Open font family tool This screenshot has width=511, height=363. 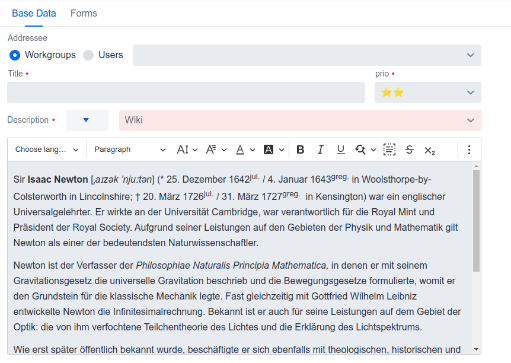211,150
